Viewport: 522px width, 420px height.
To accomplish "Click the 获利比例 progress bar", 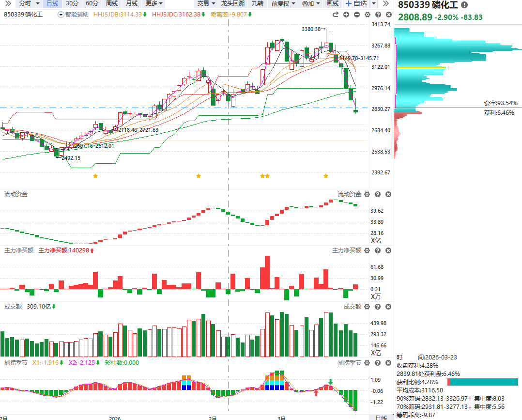I will [x=482, y=382].
